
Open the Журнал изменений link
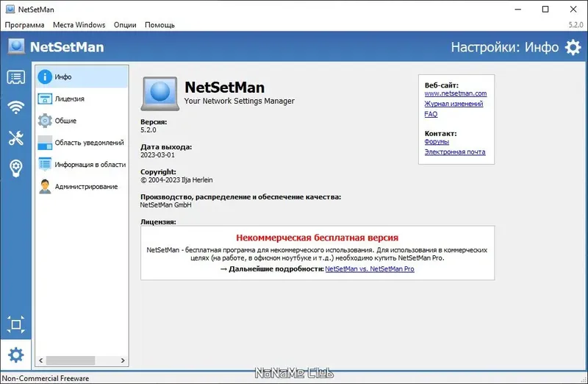click(453, 104)
